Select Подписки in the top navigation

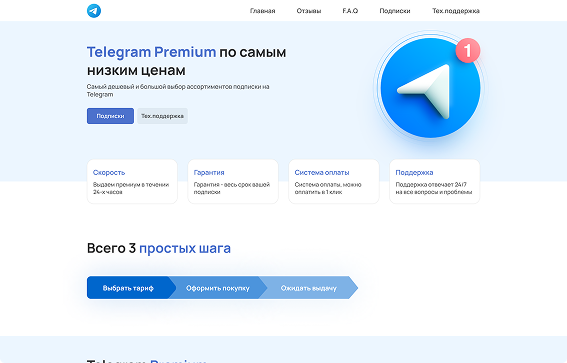click(x=395, y=11)
